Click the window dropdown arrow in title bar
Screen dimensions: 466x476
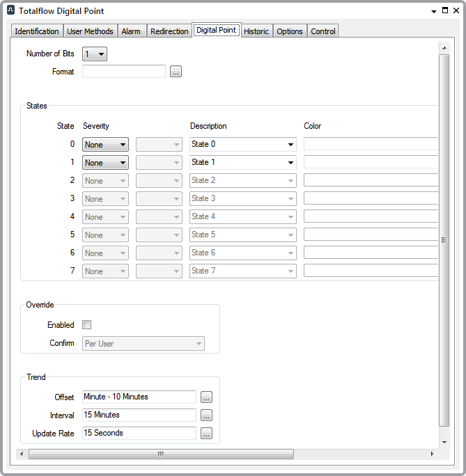(x=434, y=11)
